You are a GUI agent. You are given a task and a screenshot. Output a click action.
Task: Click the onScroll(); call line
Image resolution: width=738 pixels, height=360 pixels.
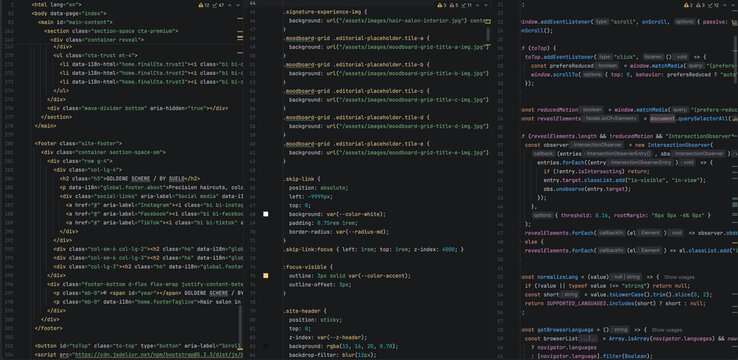[537, 30]
